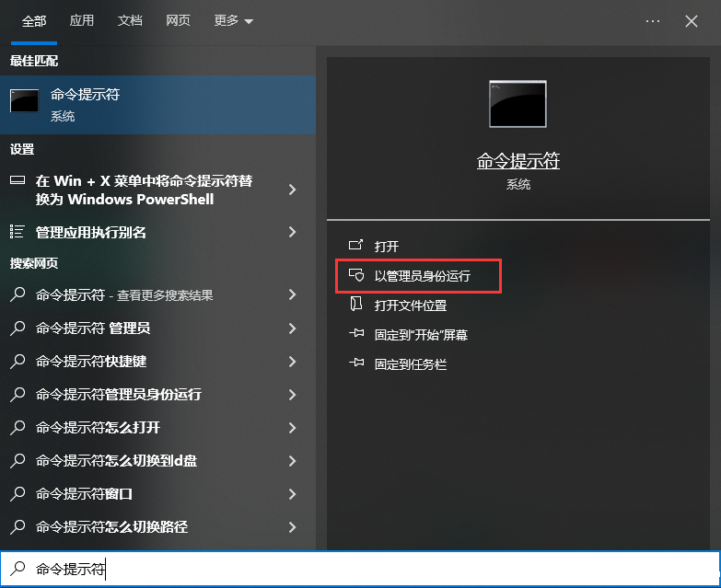Click search icon beside 查看更多搜索结果

coord(17,294)
